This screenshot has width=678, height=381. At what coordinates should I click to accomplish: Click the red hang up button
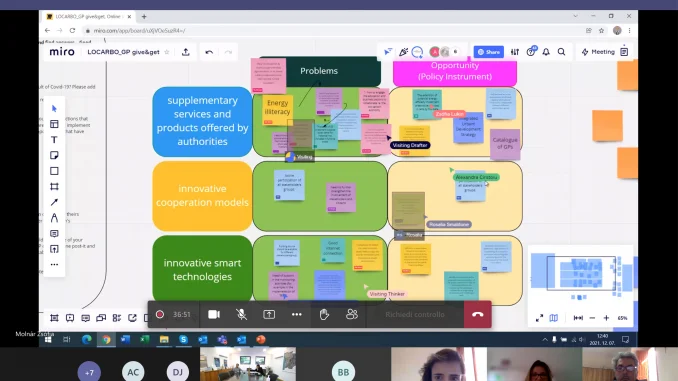coord(477,314)
